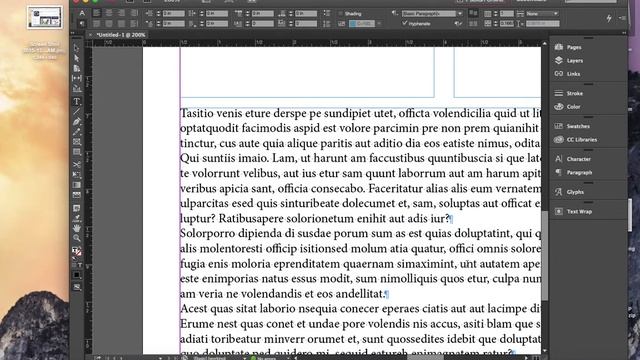Select the Rectangle tool
Image resolution: width=640 pixels, height=360 pixels.
[x=76, y=152]
